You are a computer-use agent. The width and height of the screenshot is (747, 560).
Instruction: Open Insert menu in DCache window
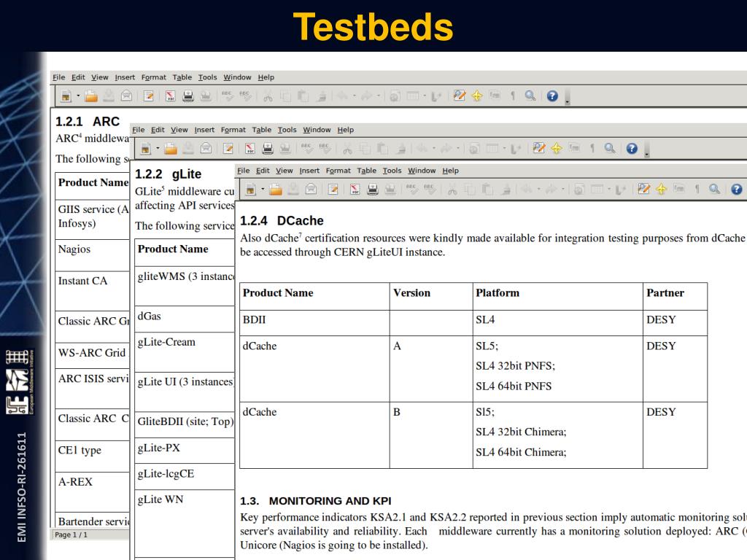click(x=309, y=171)
